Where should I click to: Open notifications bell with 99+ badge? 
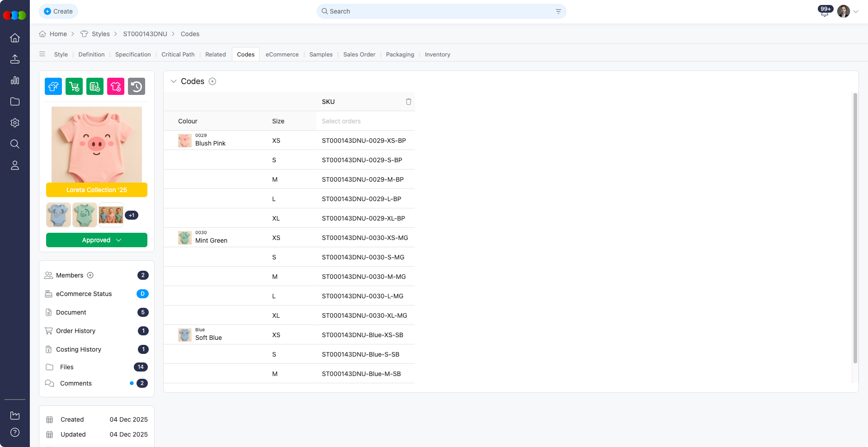(x=825, y=12)
